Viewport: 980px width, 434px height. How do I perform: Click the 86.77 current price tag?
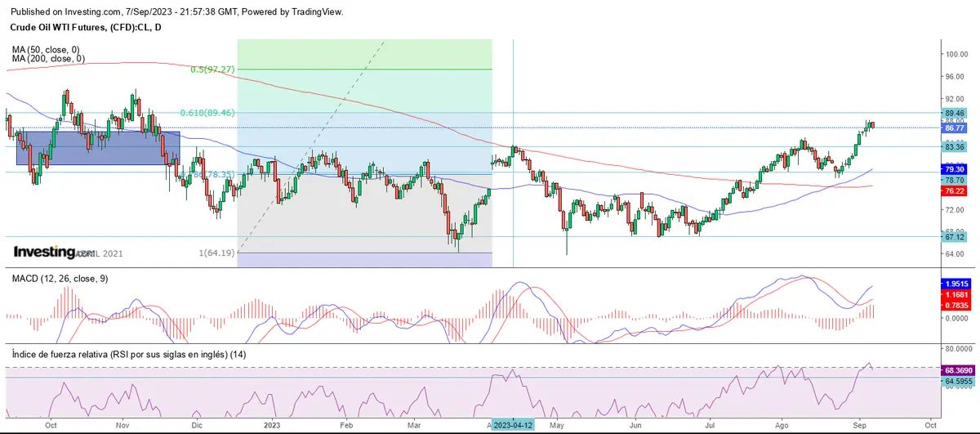(955, 128)
